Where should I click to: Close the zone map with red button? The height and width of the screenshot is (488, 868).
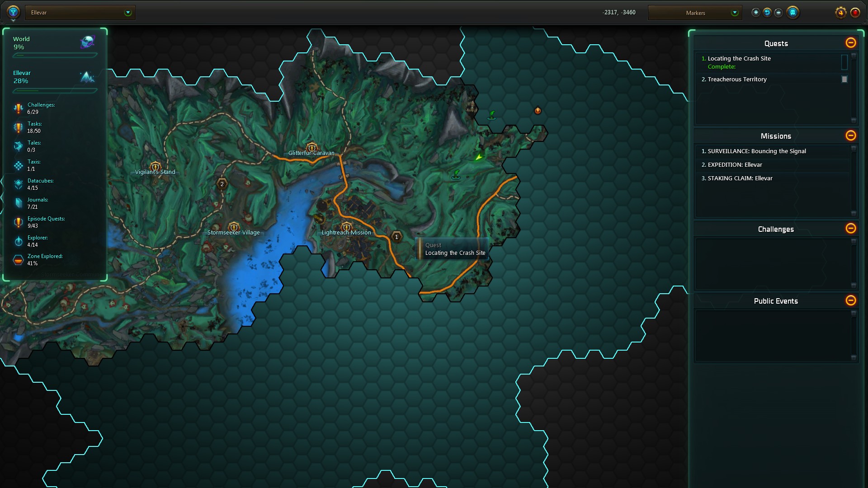(x=855, y=13)
